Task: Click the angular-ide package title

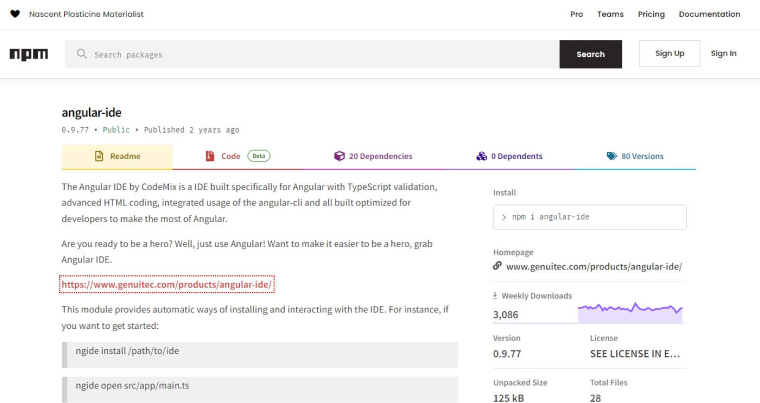Action: pos(92,113)
